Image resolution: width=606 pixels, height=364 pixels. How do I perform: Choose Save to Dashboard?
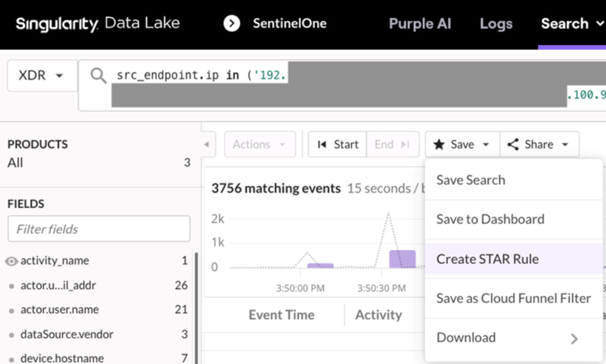coord(490,219)
